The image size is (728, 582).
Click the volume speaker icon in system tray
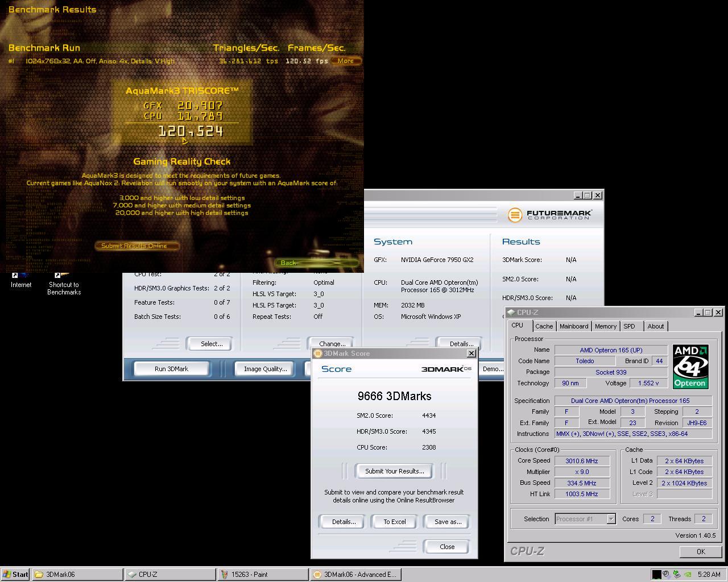click(x=666, y=574)
